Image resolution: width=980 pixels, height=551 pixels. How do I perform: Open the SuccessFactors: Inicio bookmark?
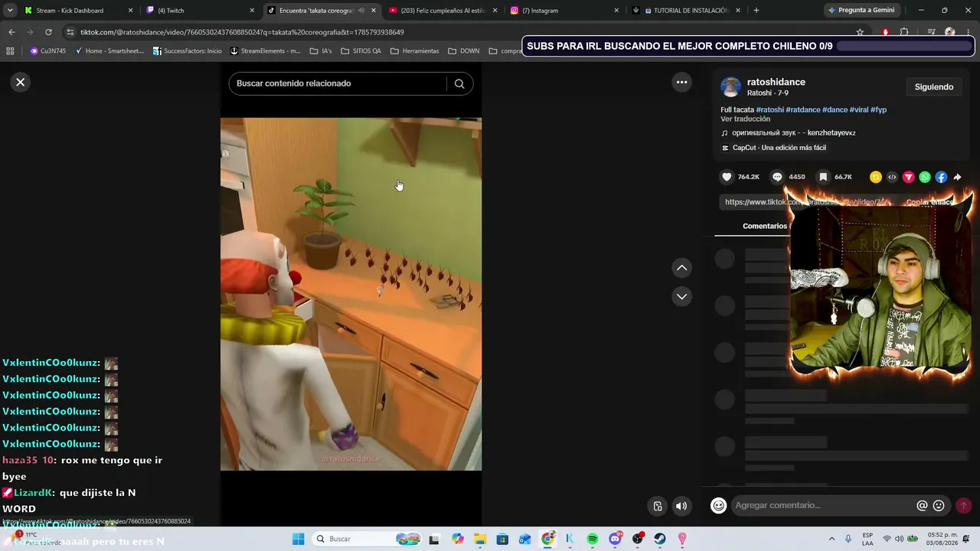[x=188, y=51]
